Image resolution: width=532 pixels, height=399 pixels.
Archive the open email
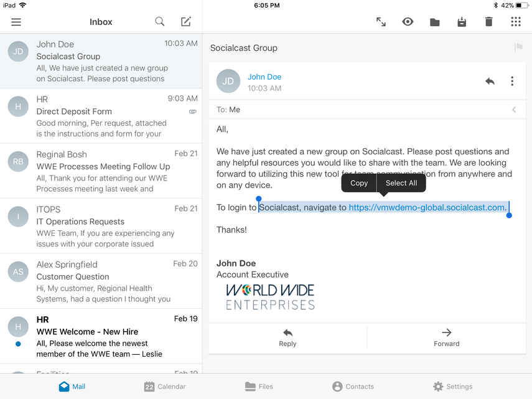[x=462, y=22]
